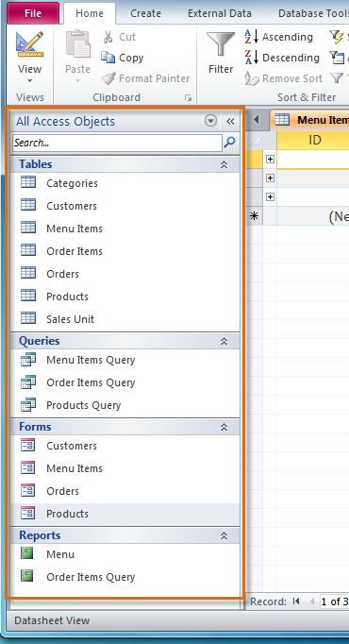Image resolution: width=349 pixels, height=644 pixels.
Task: Collapse the navigation pane with shutter button
Action: point(230,121)
